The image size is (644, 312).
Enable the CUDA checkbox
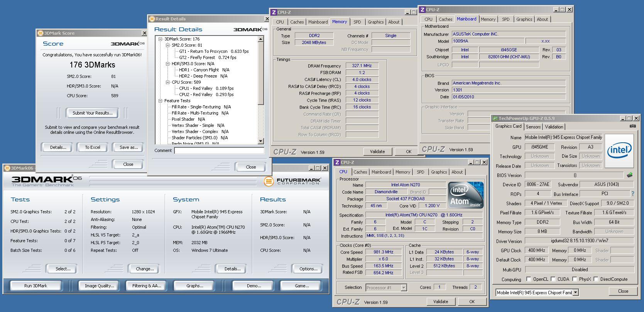553,279
